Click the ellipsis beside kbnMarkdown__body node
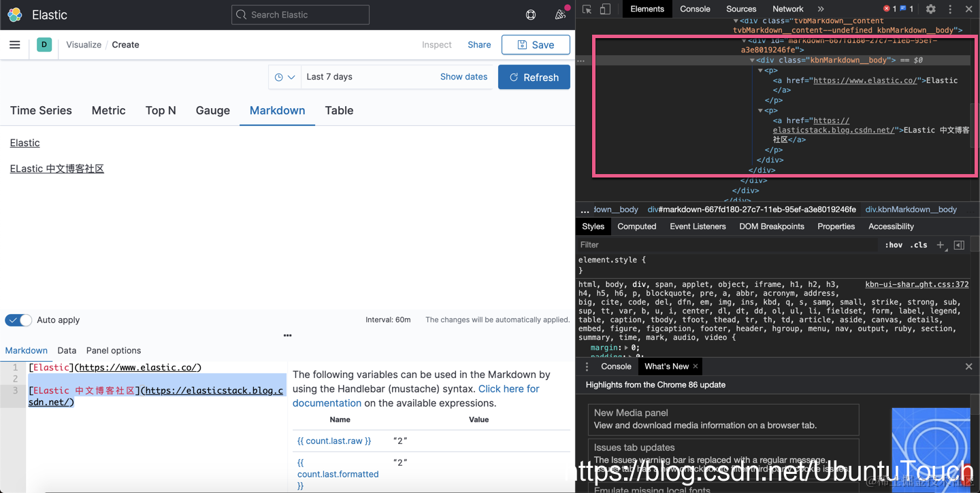Screen dimensions: 980x493 (581, 61)
